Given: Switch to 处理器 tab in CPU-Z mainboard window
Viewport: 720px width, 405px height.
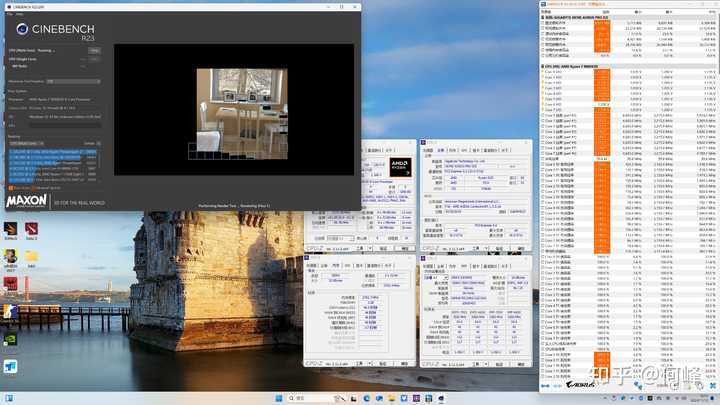Looking at the screenshot, I should pyautogui.click(x=428, y=150).
